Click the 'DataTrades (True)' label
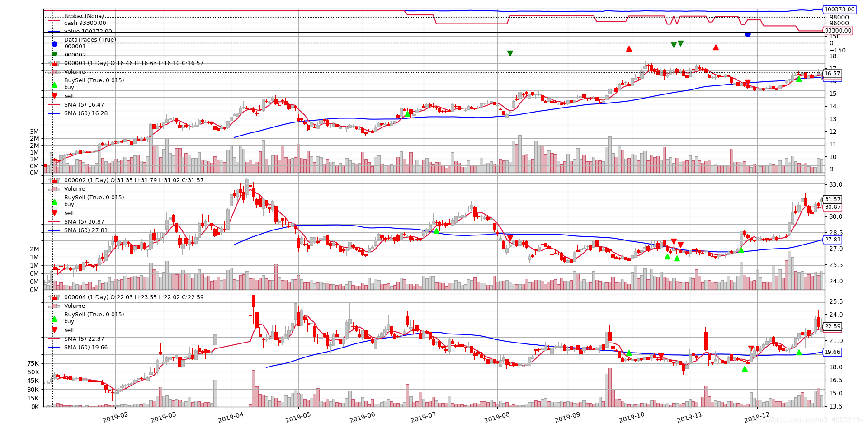868x428 pixels. pyautogui.click(x=90, y=40)
